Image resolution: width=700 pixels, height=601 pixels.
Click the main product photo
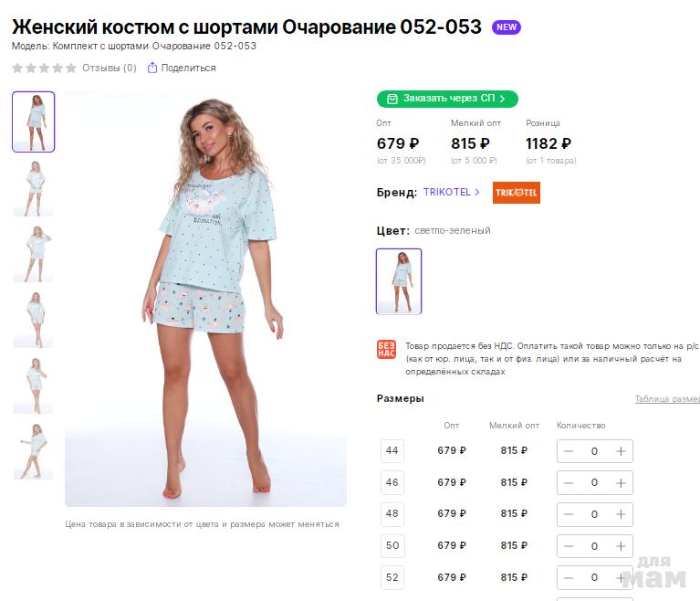[x=205, y=299]
